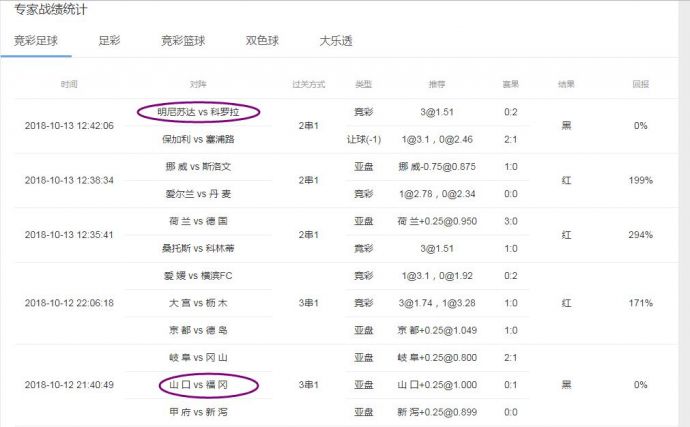Click the 京都 vs 德岛 match
690x427 pixels.
coord(198,331)
